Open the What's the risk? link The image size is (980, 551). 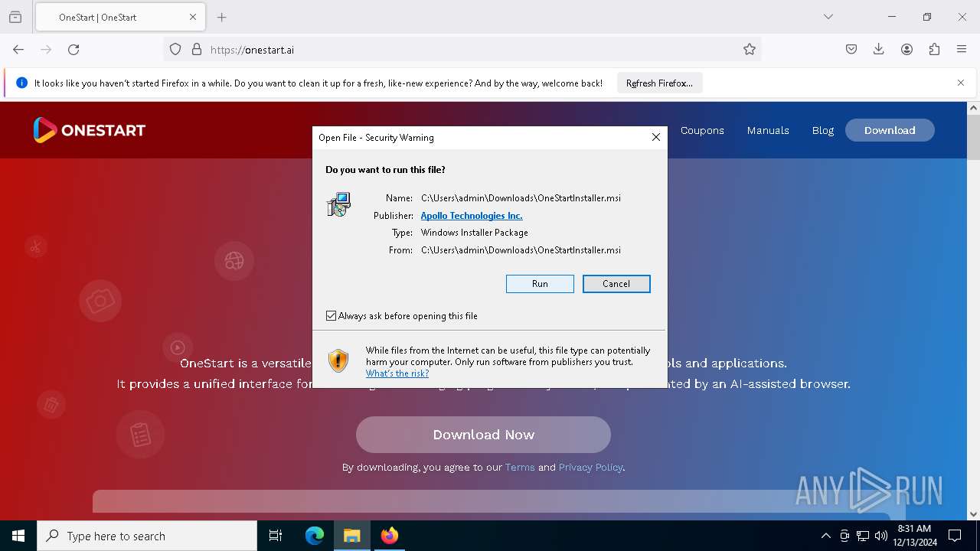(x=397, y=373)
